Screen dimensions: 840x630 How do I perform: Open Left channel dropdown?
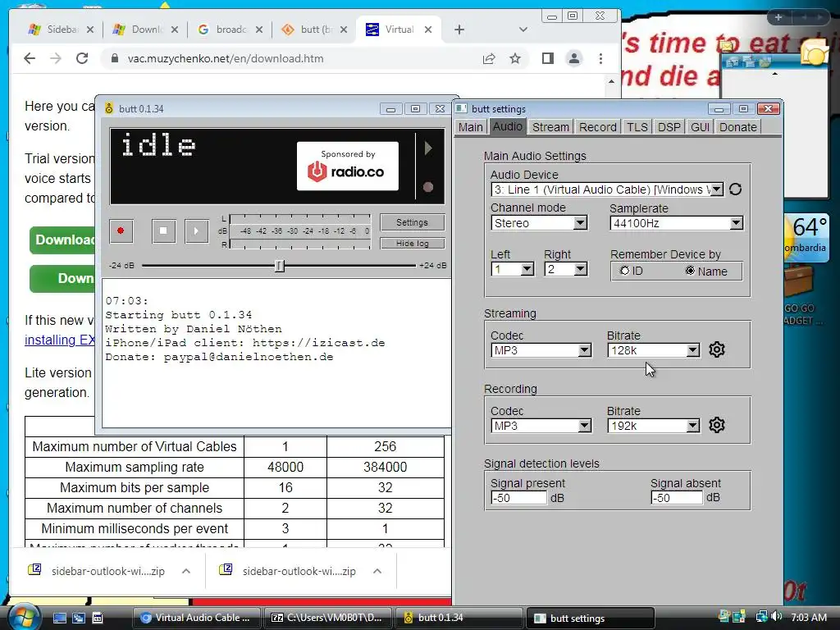pyautogui.click(x=527, y=269)
